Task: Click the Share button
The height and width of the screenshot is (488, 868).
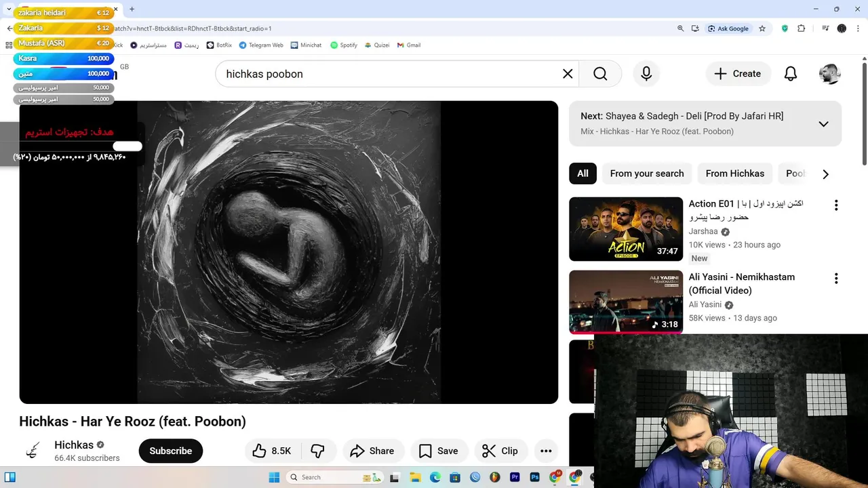Action: click(x=372, y=451)
